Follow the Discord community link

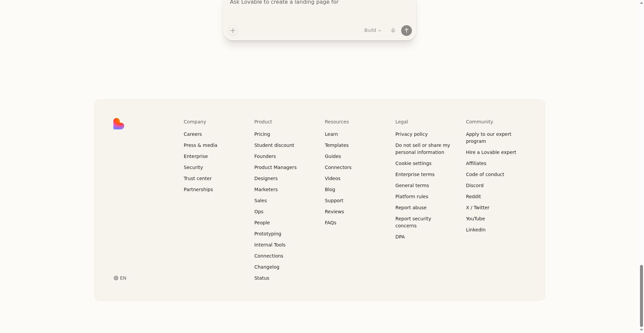[x=475, y=185]
